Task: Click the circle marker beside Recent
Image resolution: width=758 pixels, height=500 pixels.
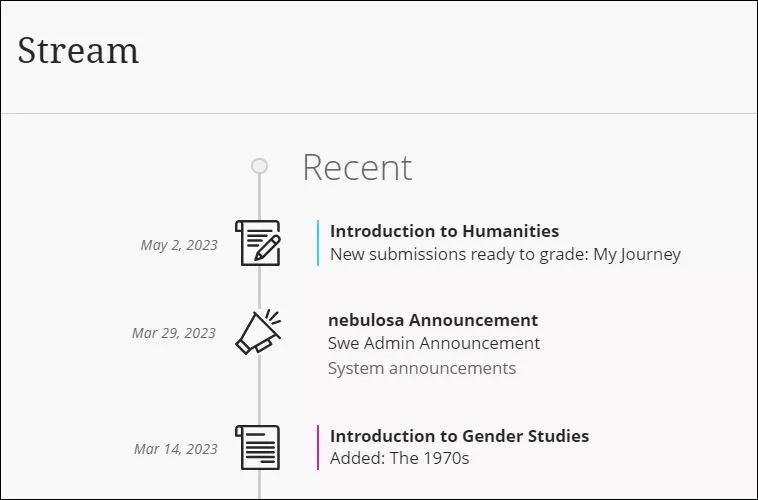Action: pos(259,166)
